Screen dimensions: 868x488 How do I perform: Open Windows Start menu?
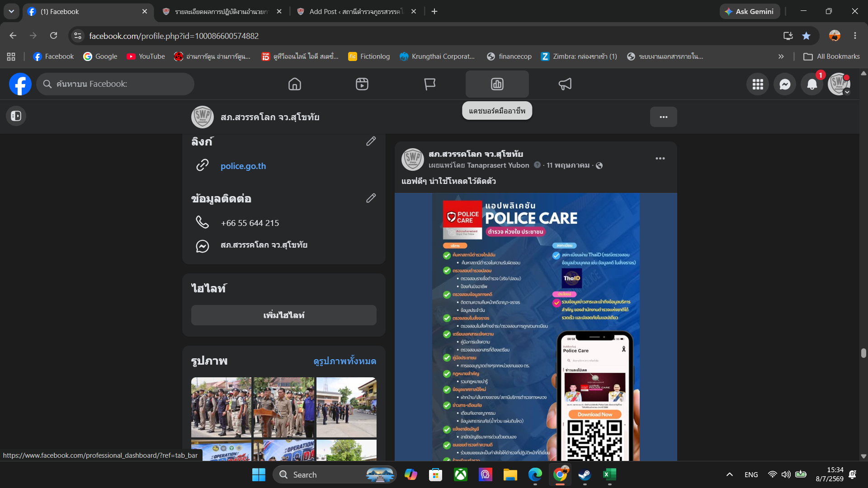pyautogui.click(x=259, y=475)
